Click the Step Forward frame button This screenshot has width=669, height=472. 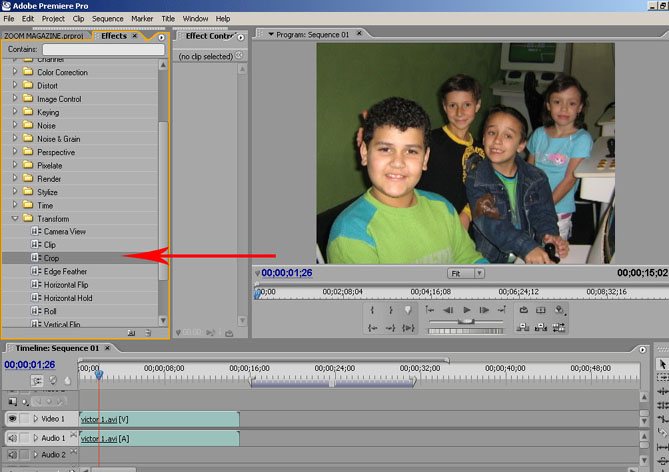pos(485,310)
